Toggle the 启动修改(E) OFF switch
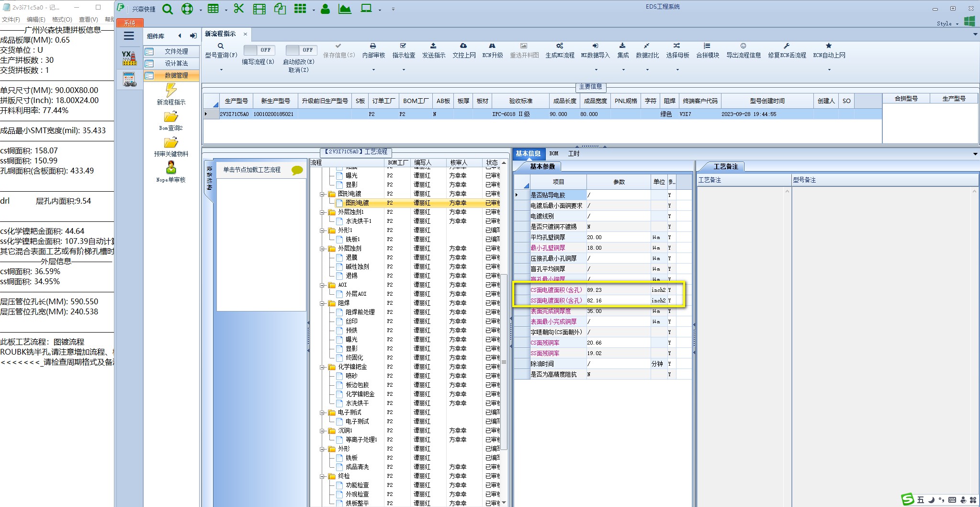This screenshot has height=507, width=980. [x=301, y=50]
